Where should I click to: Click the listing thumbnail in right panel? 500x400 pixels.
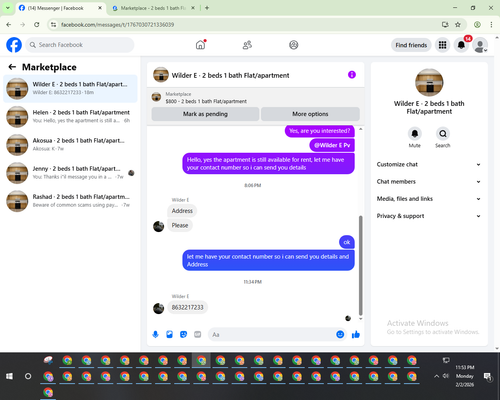[429, 82]
